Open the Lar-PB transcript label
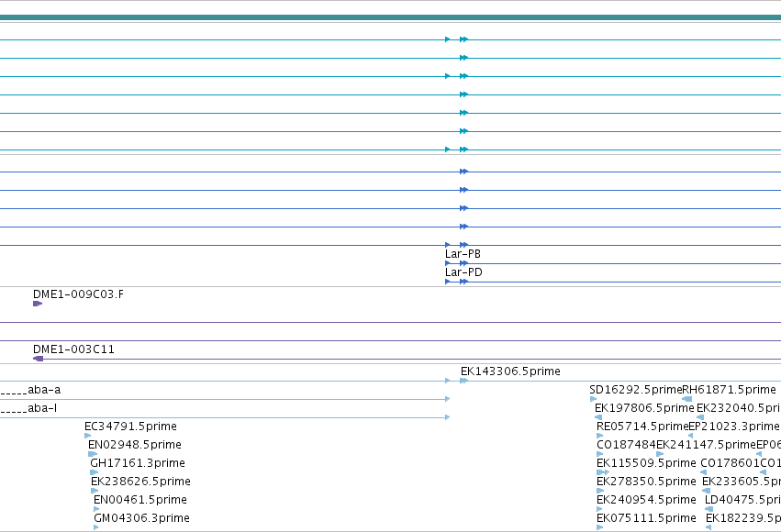This screenshot has height=532, width=781. [x=463, y=254]
